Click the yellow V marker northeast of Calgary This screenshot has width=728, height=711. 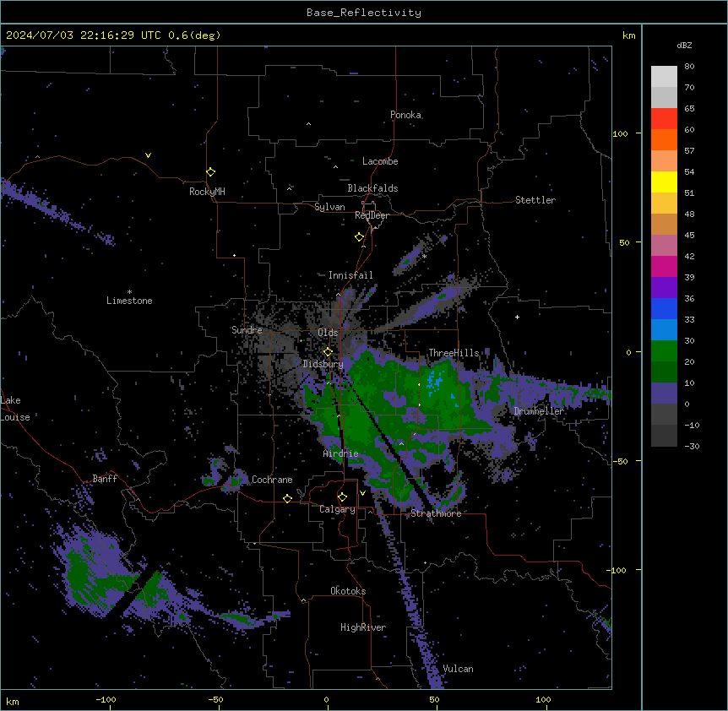point(362,493)
